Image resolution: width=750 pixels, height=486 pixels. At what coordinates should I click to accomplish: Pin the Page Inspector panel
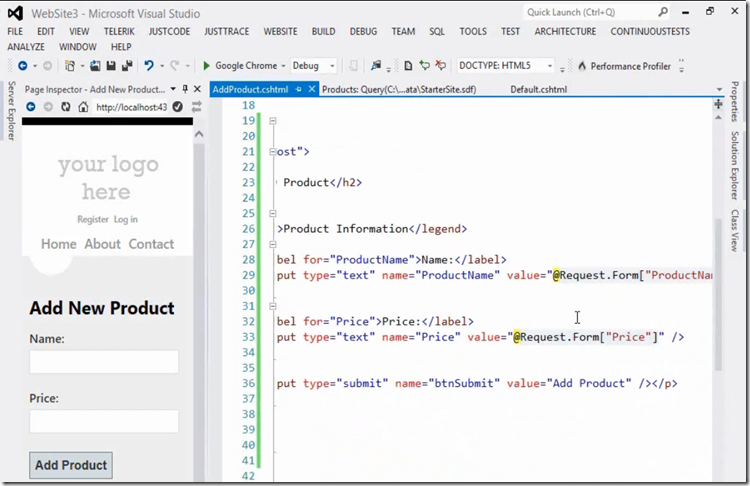pyautogui.click(x=185, y=89)
